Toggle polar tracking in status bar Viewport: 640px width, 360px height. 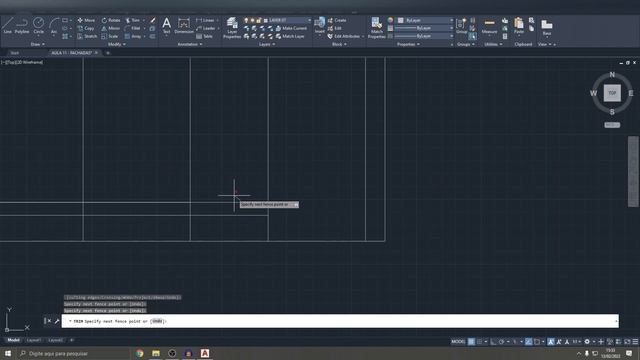(501, 342)
